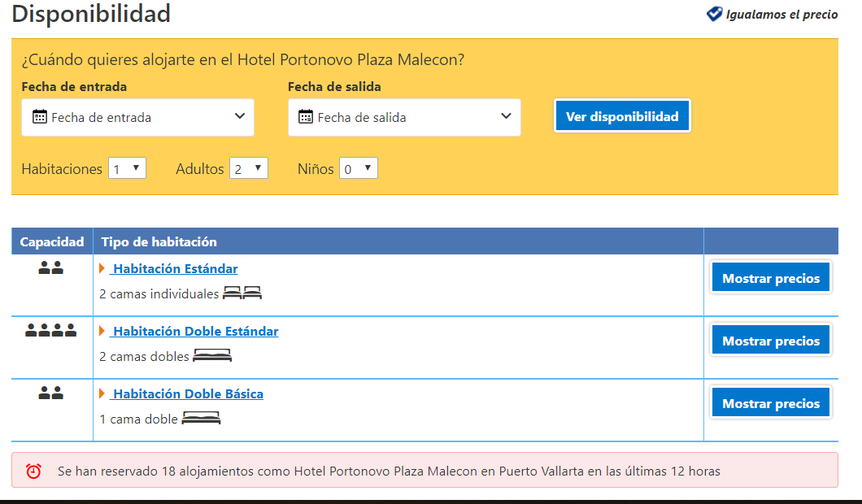The image size is (862, 504).
Task: Click the red alarm clock icon
Action: tap(33, 471)
